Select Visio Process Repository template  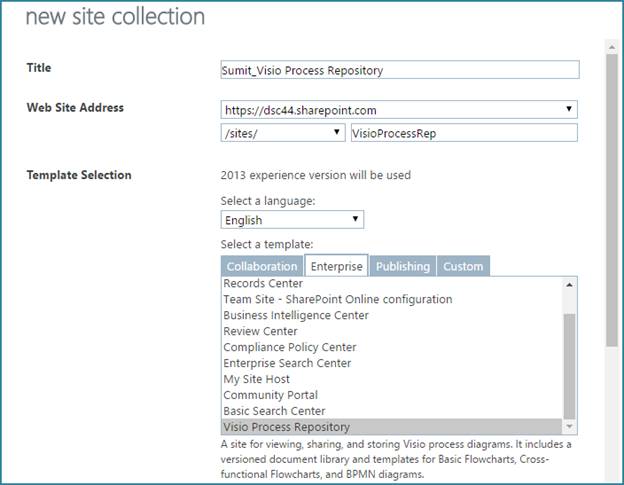[287, 427]
